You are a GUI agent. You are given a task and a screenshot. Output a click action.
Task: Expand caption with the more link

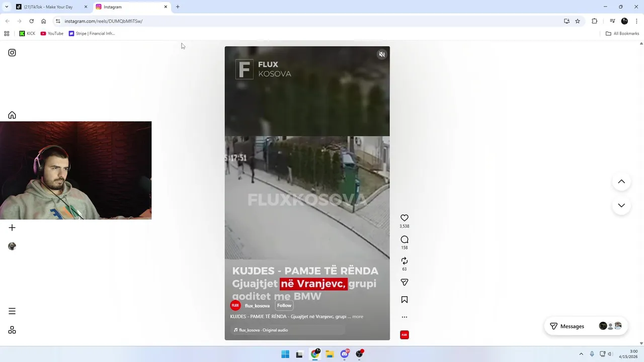[358, 317]
